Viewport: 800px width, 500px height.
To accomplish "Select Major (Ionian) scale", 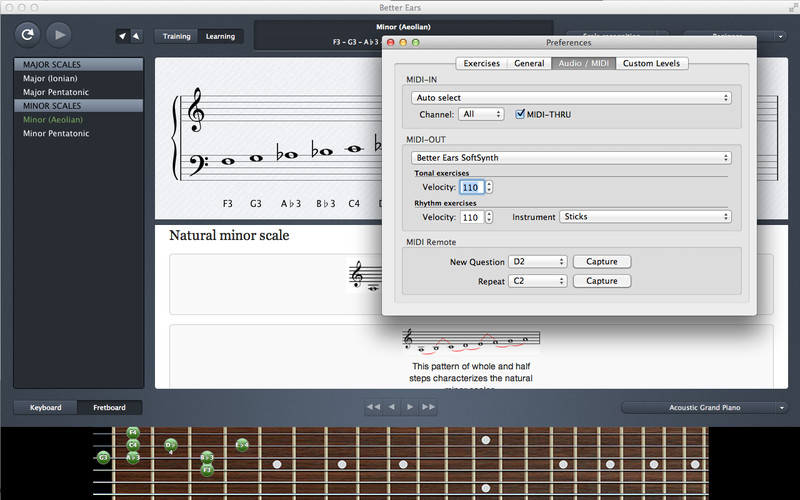I will 79,78.
